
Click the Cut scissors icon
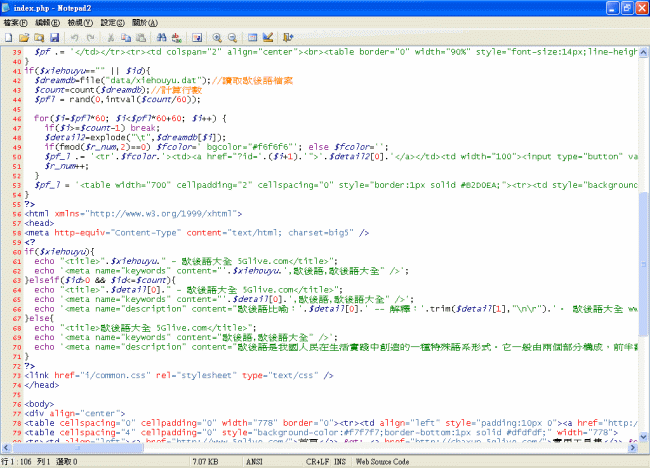click(111, 37)
